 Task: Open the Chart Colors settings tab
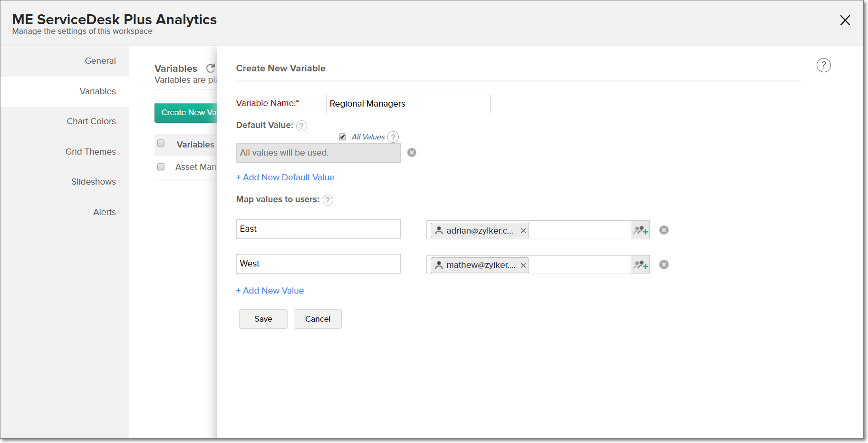[x=91, y=121]
